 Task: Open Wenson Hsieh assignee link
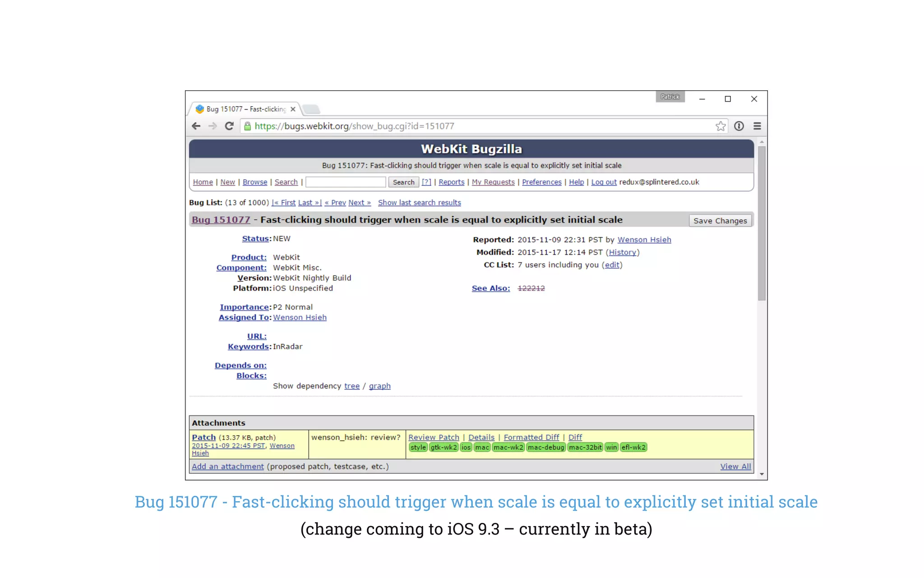pos(300,317)
